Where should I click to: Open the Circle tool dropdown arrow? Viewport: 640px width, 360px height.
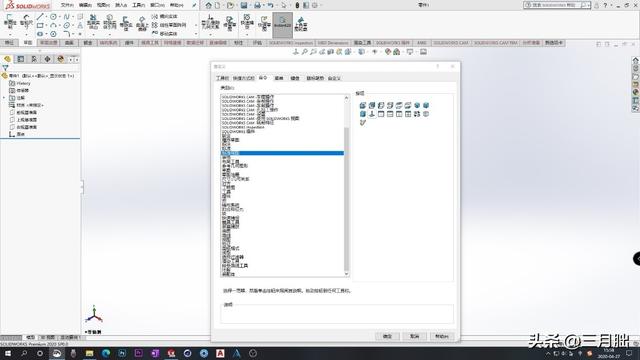[x=60, y=17]
